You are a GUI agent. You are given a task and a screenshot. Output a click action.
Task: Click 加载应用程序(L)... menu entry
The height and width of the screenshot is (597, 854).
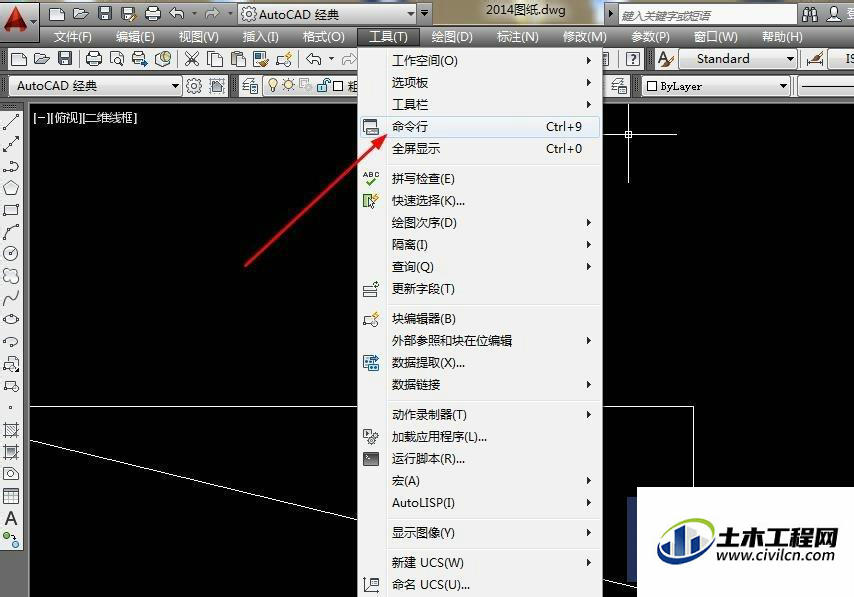click(480, 437)
